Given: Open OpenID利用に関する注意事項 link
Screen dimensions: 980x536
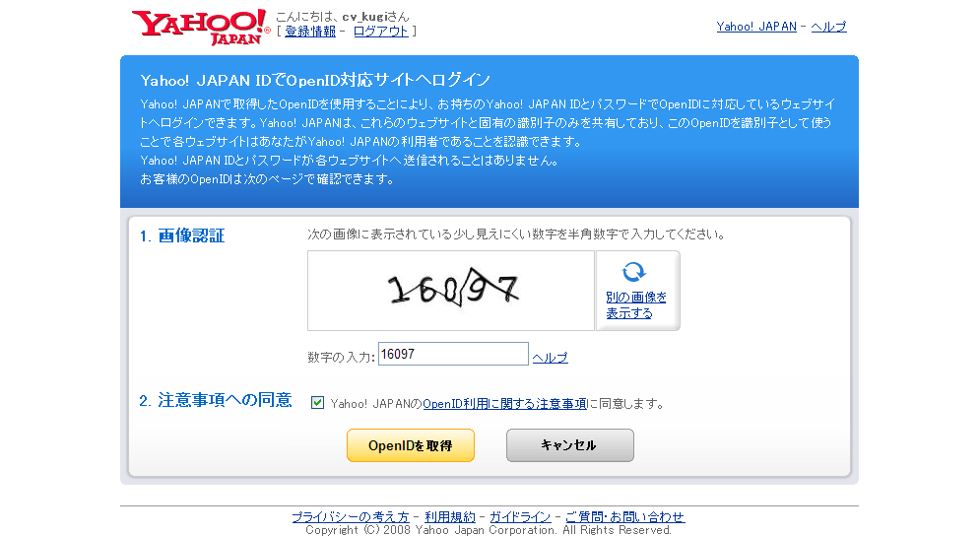Looking at the screenshot, I should tap(505, 404).
